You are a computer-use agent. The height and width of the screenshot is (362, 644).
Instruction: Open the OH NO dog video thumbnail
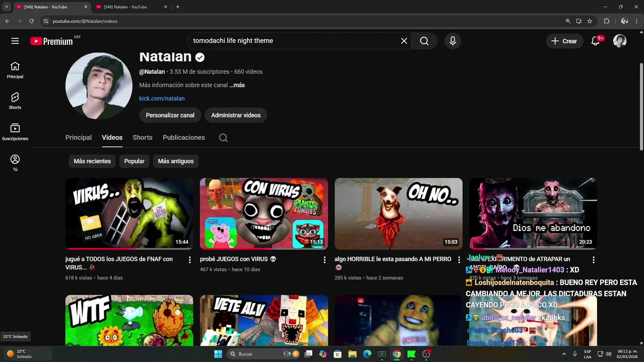[x=398, y=214]
